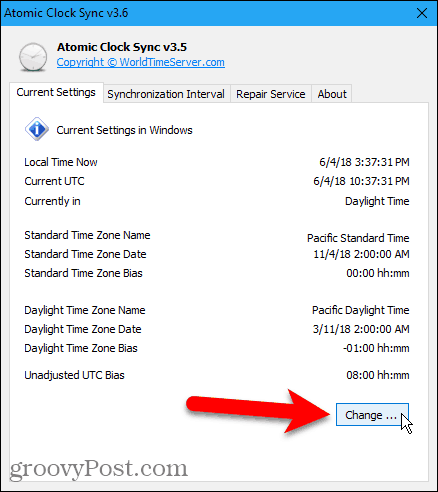Click the Daylight Time status value
The height and width of the screenshot is (492, 438).
(x=377, y=201)
